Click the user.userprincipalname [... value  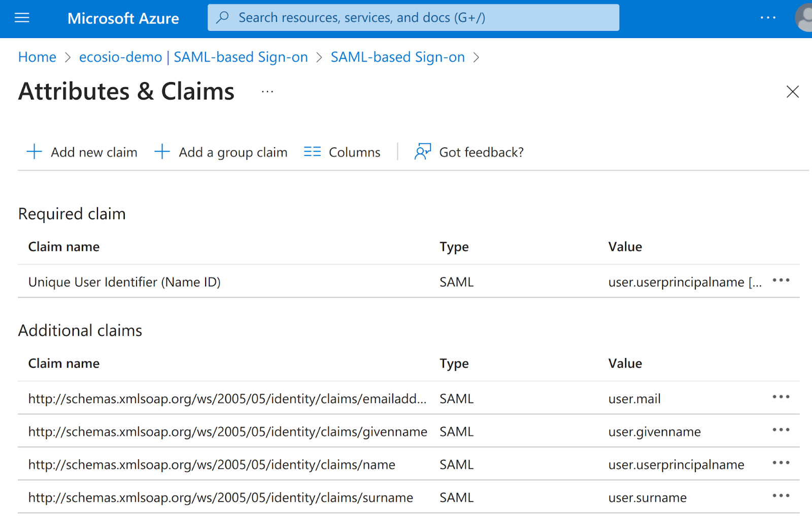(x=685, y=282)
